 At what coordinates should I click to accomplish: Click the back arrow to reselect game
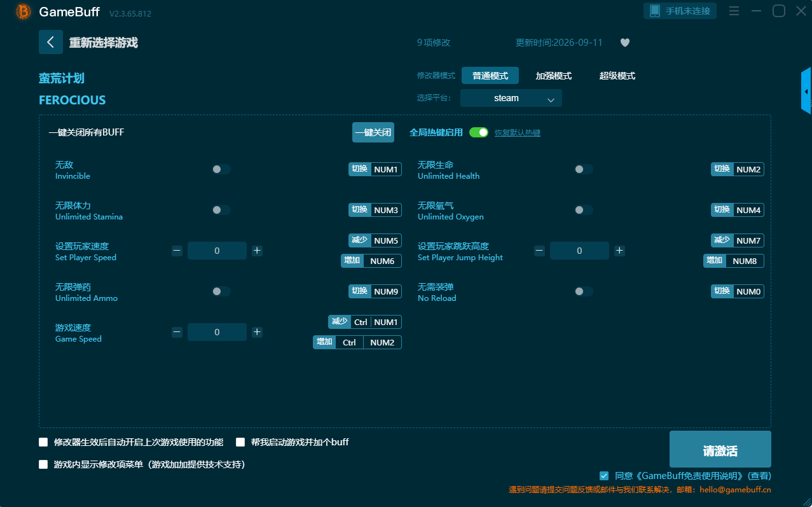(51, 42)
